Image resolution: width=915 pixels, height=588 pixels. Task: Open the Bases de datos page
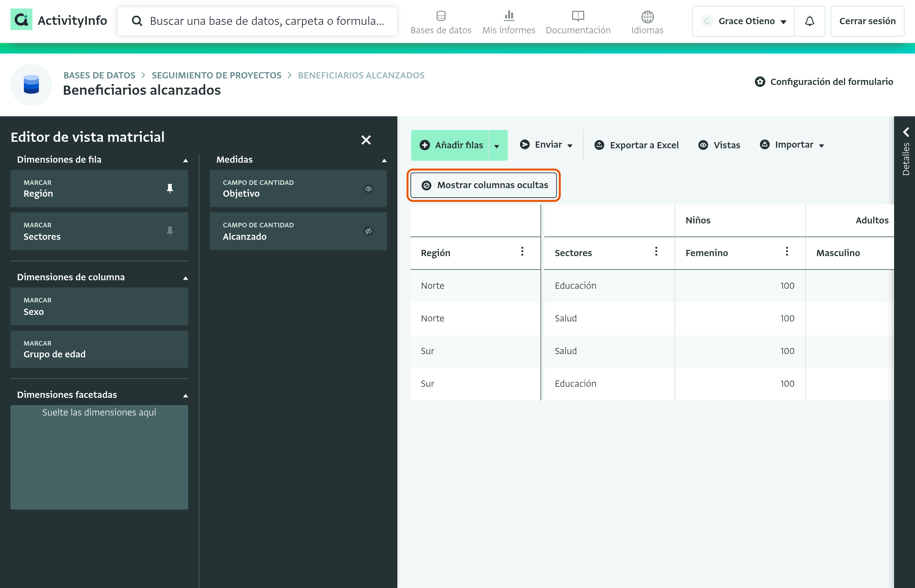[x=441, y=23]
